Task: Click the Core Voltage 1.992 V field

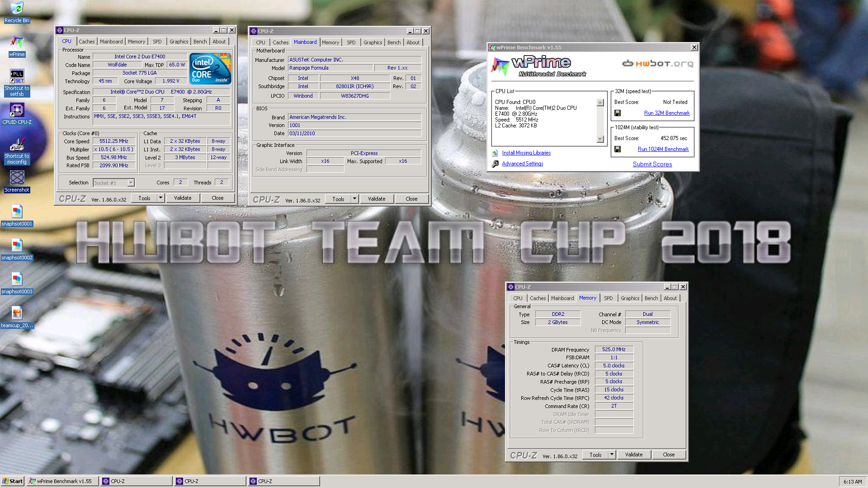Action: point(170,81)
